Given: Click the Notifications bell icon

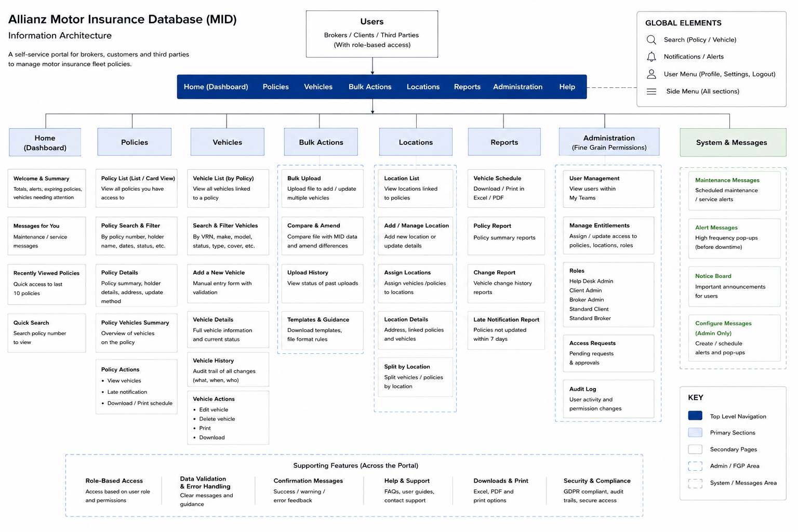Looking at the screenshot, I should coord(651,57).
